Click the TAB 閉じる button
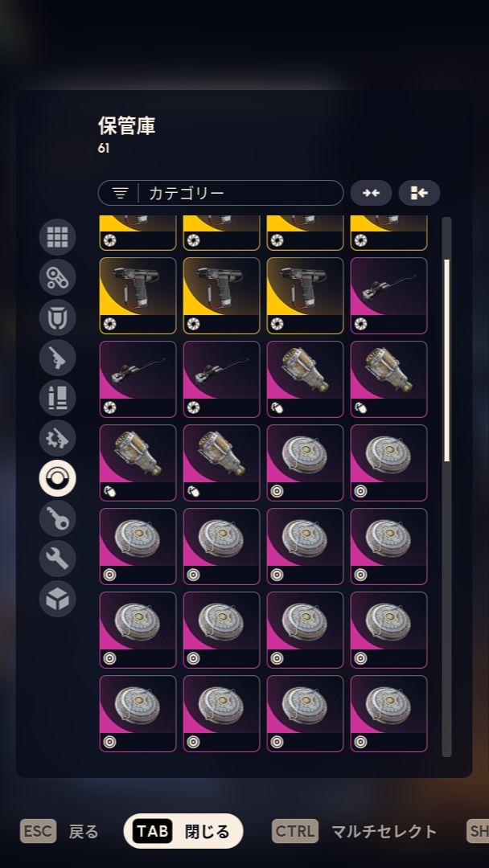 tap(183, 831)
